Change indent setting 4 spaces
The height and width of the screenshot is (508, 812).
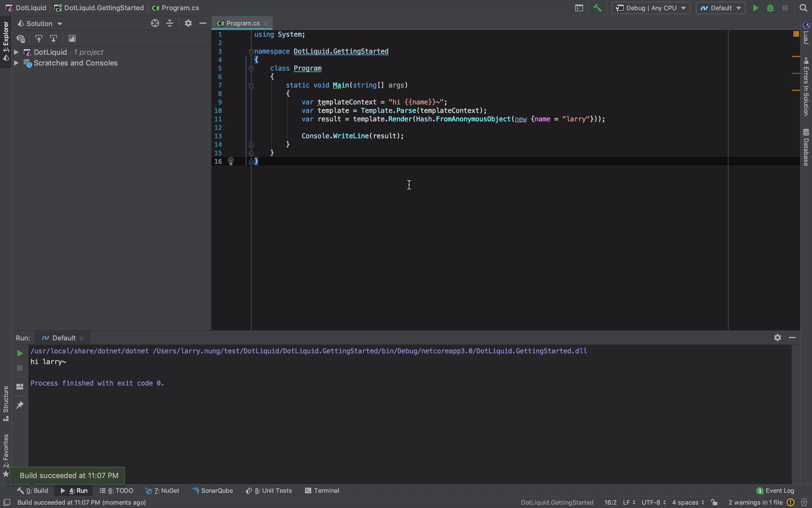pos(688,502)
